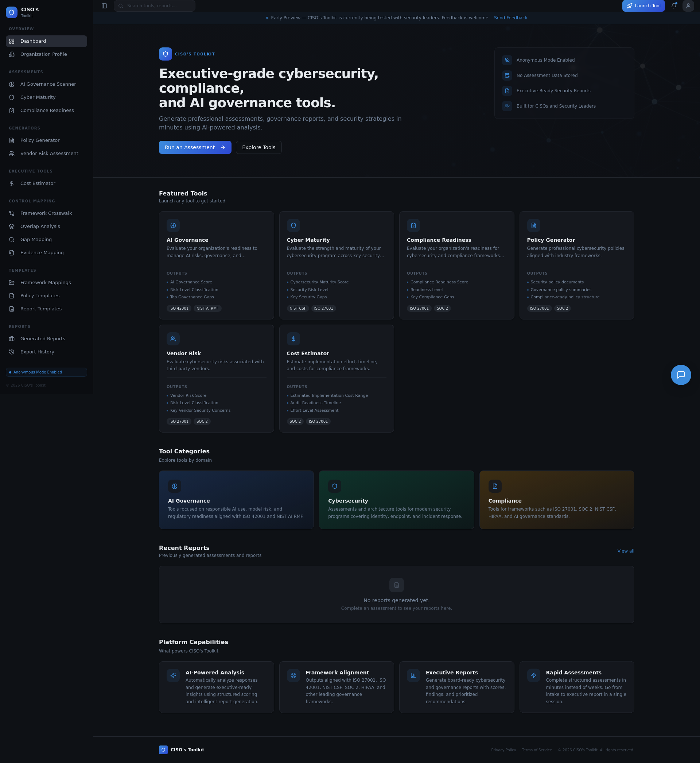
Task: Click ISO 42001 tag on AI Governance card
Action: (x=179, y=309)
